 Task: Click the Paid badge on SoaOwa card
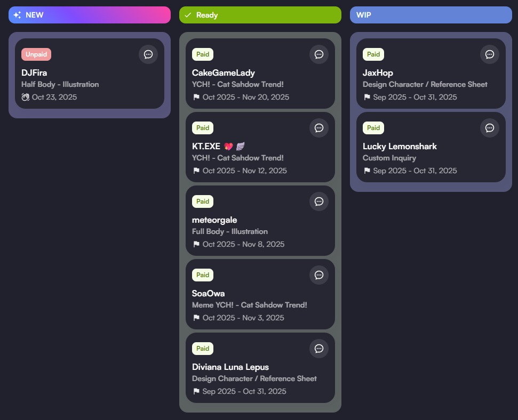pos(203,275)
